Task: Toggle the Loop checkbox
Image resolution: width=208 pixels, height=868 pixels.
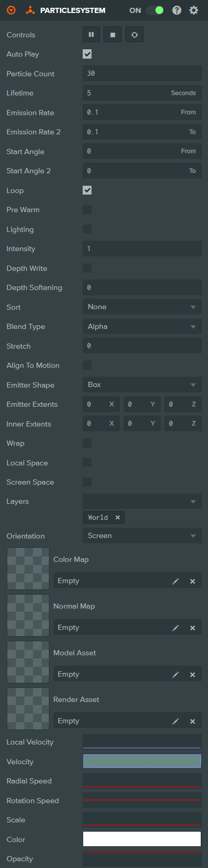Action: point(87,190)
